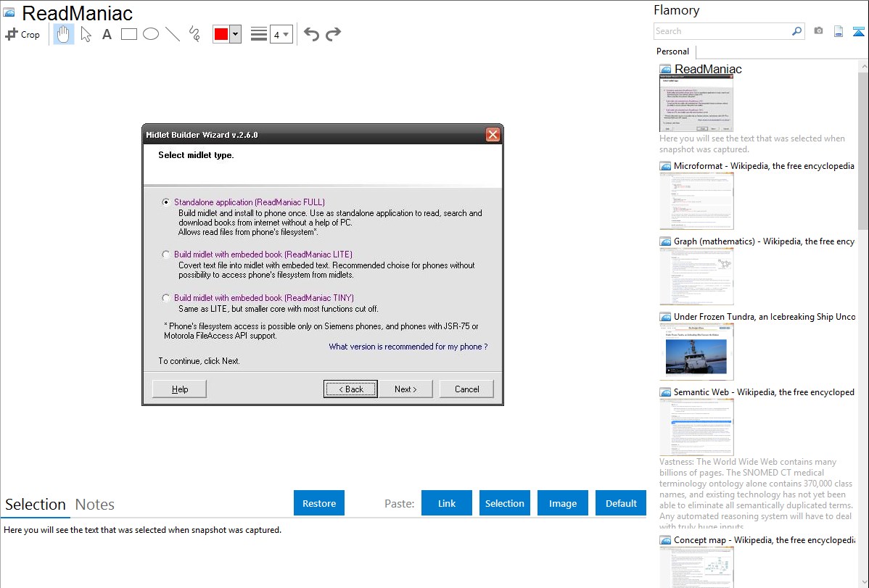The image size is (869, 588).
Task: Click the Restore button
Action: click(x=319, y=503)
